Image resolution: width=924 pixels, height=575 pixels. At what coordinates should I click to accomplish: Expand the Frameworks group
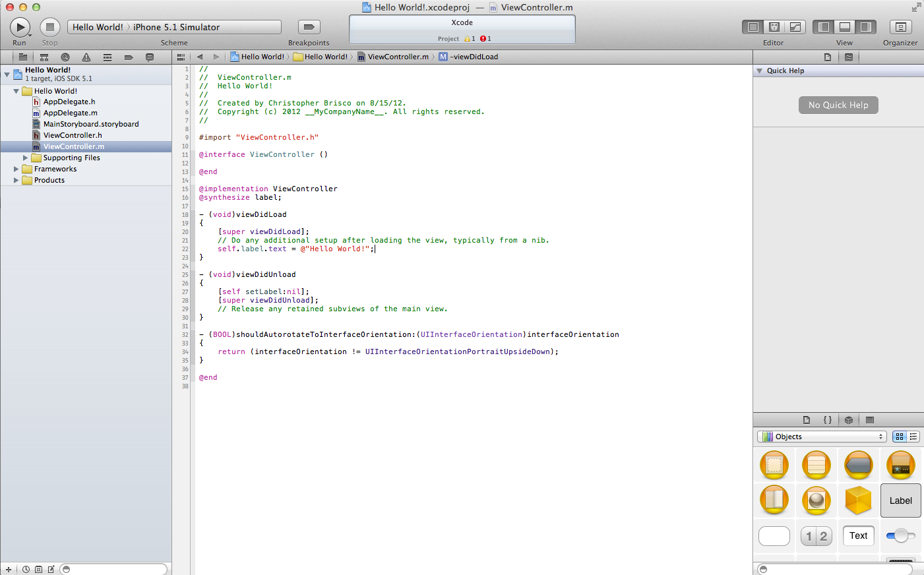point(16,169)
